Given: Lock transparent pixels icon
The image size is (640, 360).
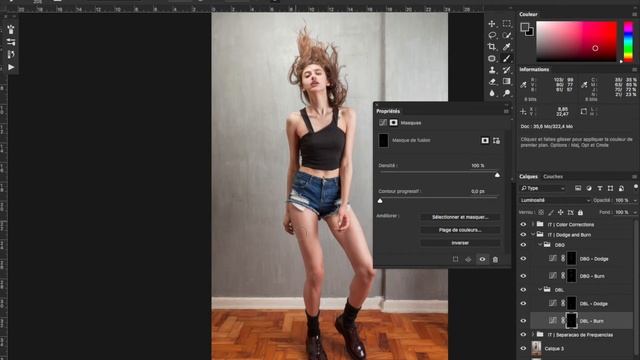Looking at the screenshot, I should point(541,213).
